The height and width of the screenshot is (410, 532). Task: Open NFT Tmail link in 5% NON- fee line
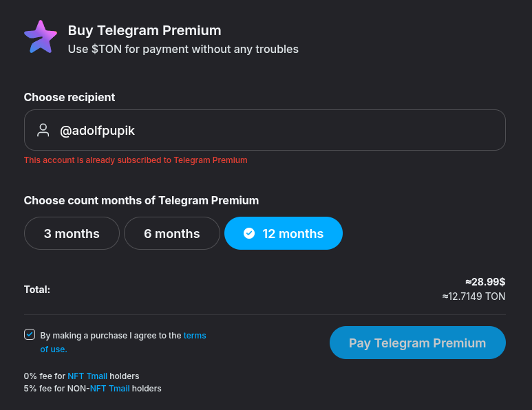coord(110,389)
